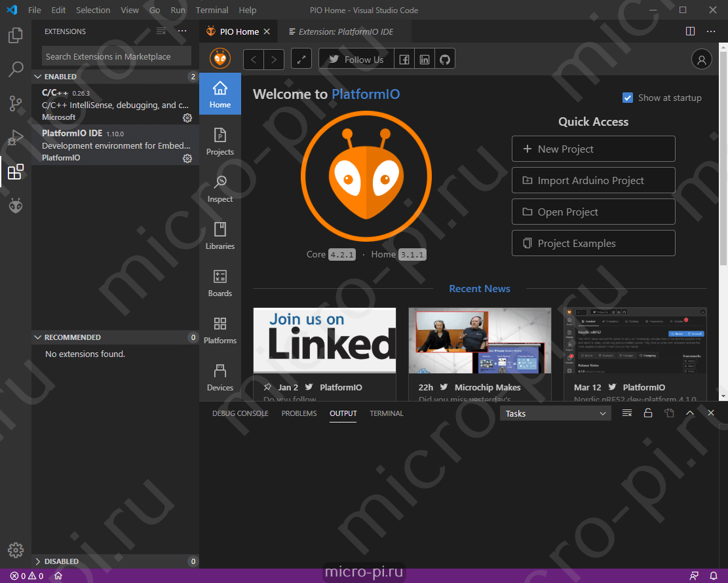This screenshot has width=728, height=583.
Task: Open the Boards browser
Action: tap(220, 282)
